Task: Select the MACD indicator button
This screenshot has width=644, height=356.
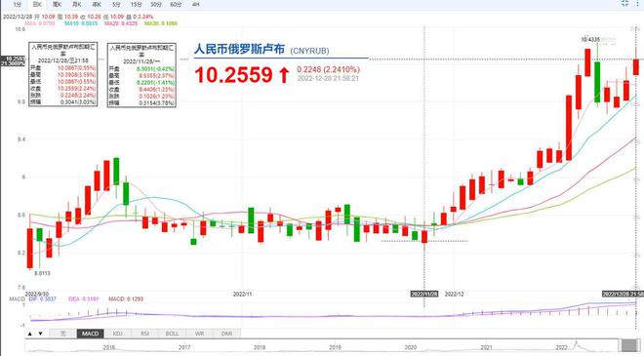Action: [90, 334]
